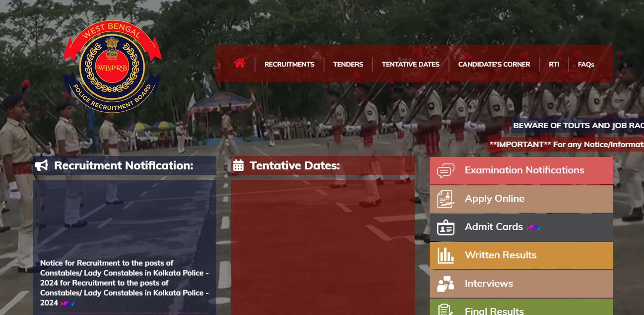The height and width of the screenshot is (315, 644).
Task: Click the calendar icon beside Tentative Dates
Action: click(x=239, y=165)
